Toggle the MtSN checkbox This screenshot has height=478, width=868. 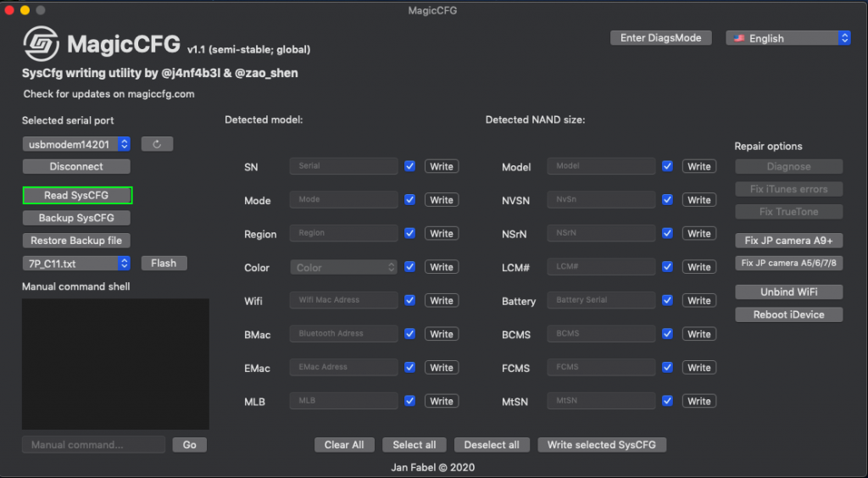[x=668, y=401]
